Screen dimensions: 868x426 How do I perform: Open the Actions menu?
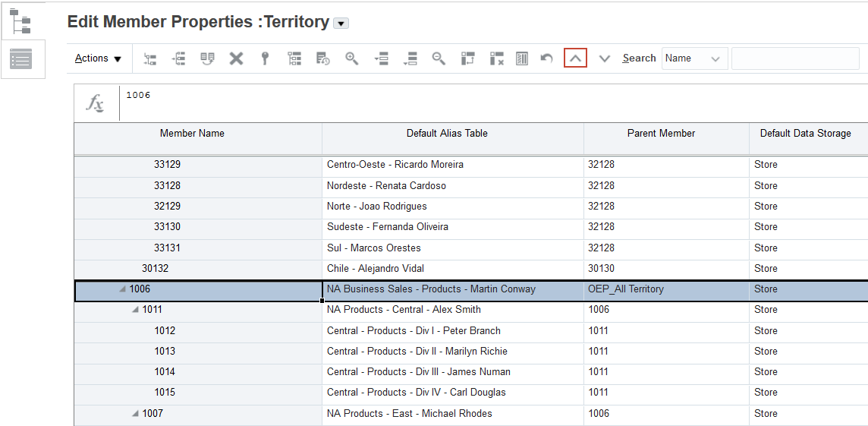point(99,58)
